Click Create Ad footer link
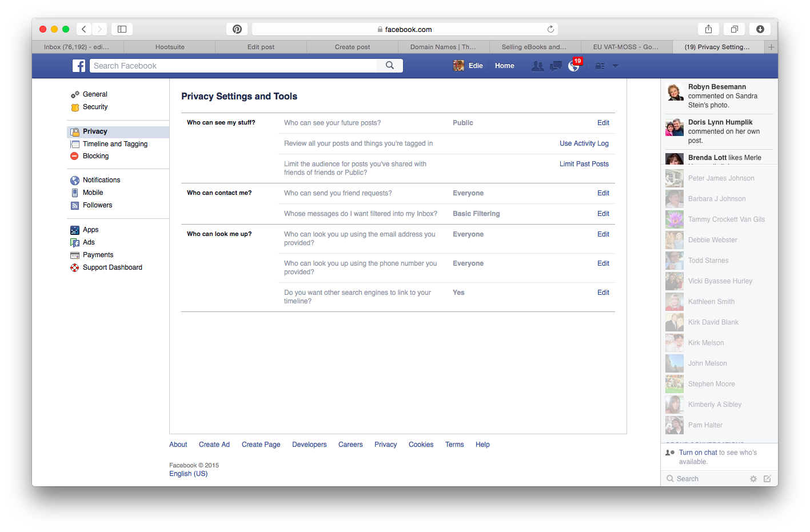Image resolution: width=810 pixels, height=532 pixels. pyautogui.click(x=214, y=445)
